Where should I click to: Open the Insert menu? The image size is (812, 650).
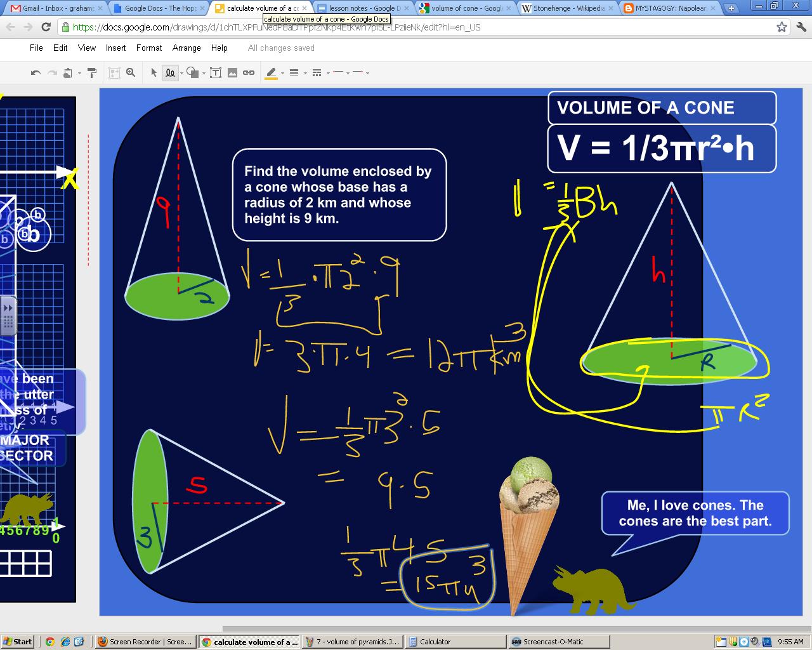(115, 48)
